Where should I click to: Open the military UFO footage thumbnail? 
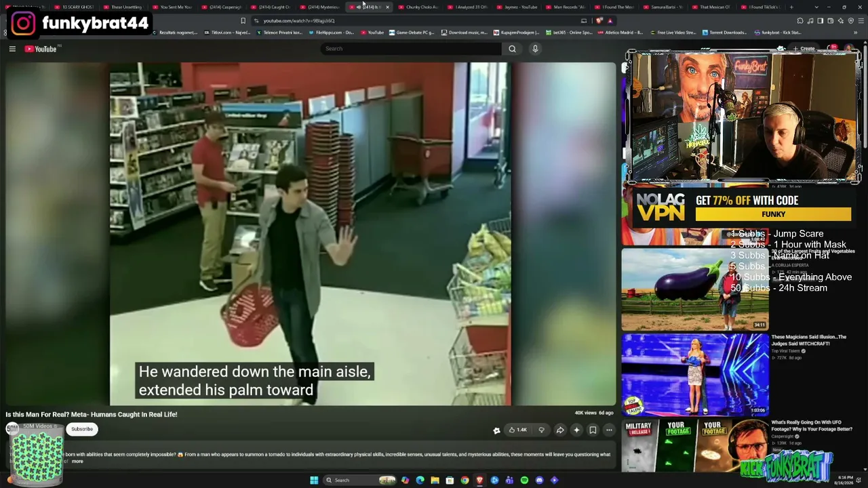[695, 445]
